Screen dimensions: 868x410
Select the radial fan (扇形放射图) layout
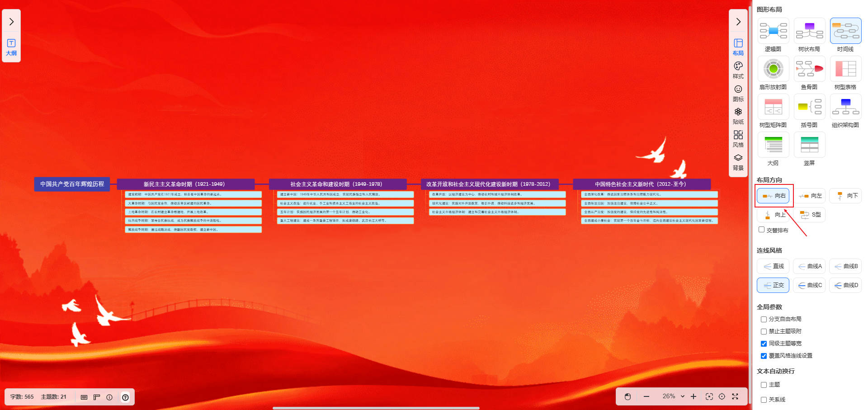[x=773, y=69]
